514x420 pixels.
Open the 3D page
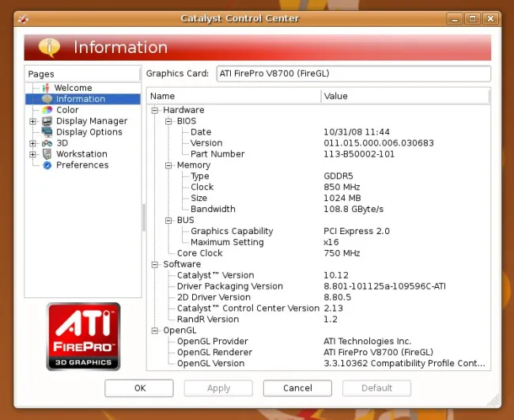click(x=62, y=143)
